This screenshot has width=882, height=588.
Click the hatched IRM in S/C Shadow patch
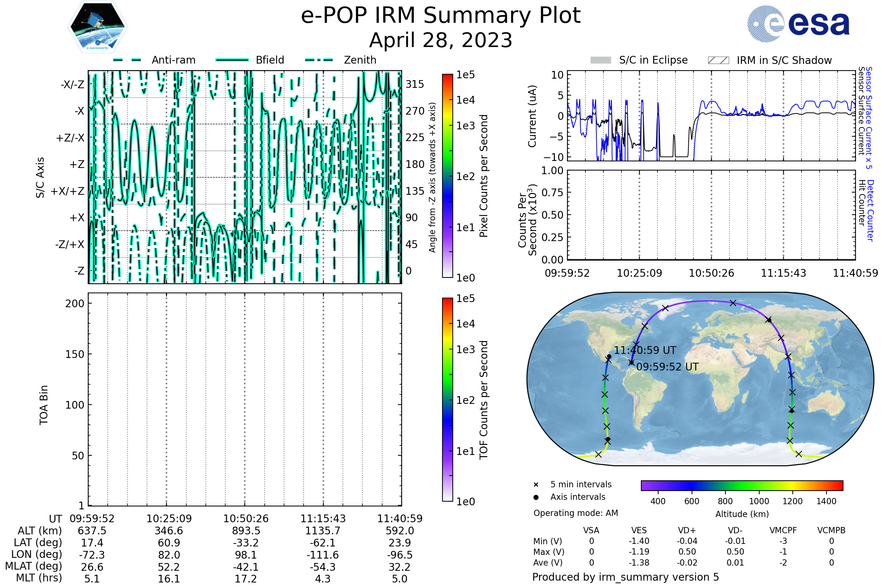tap(718, 60)
